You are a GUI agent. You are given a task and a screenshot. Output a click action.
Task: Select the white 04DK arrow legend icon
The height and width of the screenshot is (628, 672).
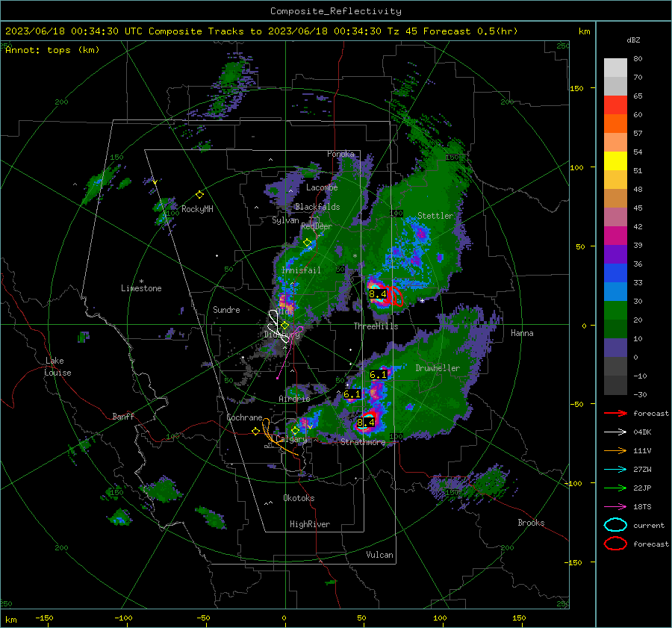click(615, 432)
